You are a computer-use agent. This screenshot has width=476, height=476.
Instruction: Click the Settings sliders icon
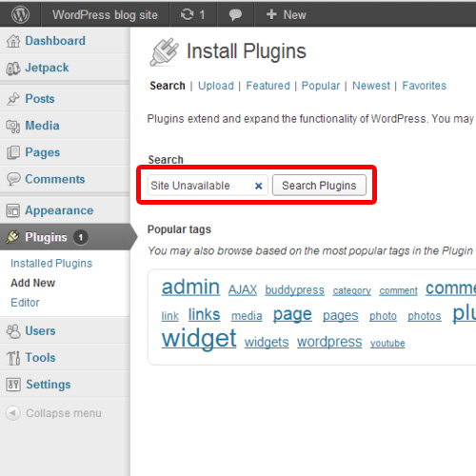tap(13, 385)
